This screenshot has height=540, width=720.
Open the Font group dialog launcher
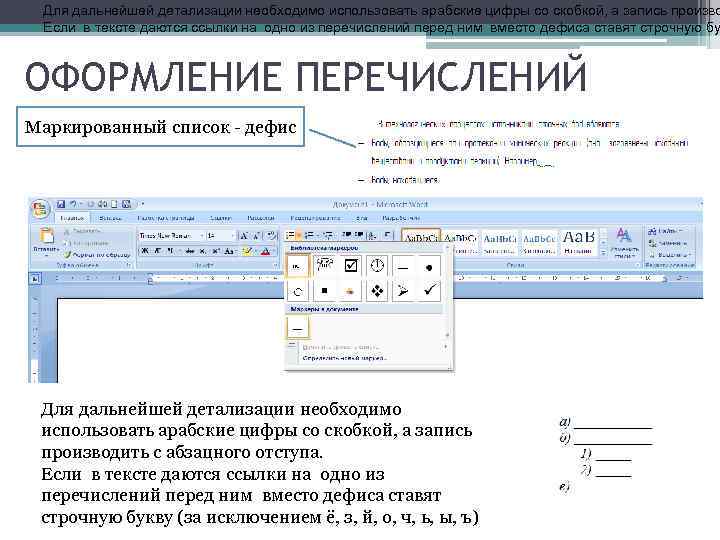tap(276, 265)
